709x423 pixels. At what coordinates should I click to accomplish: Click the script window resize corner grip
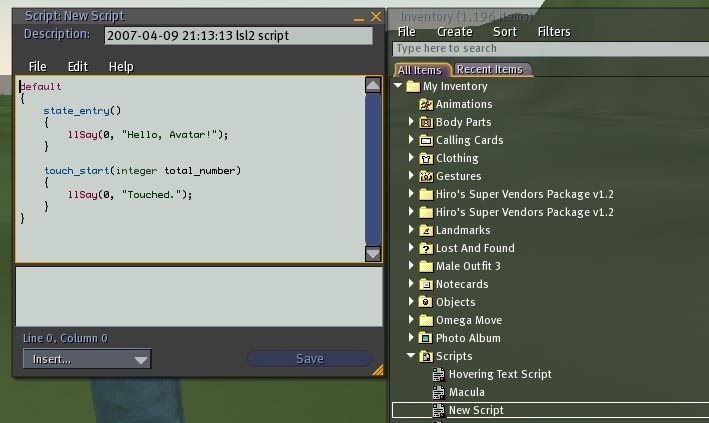[x=378, y=370]
